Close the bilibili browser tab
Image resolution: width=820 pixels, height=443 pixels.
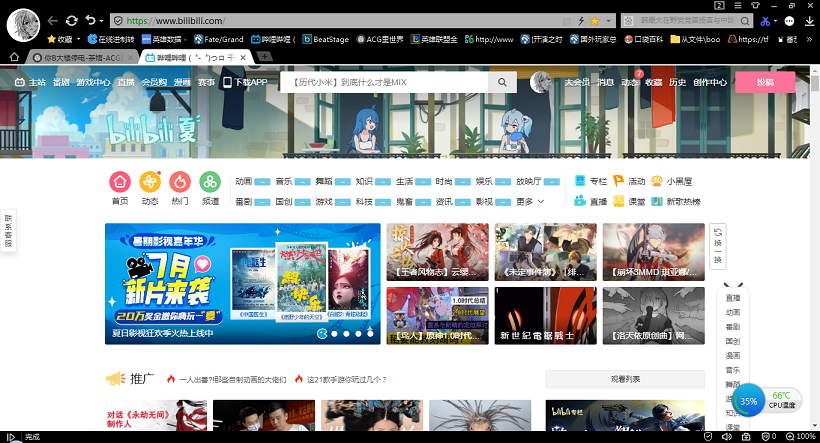pos(243,58)
